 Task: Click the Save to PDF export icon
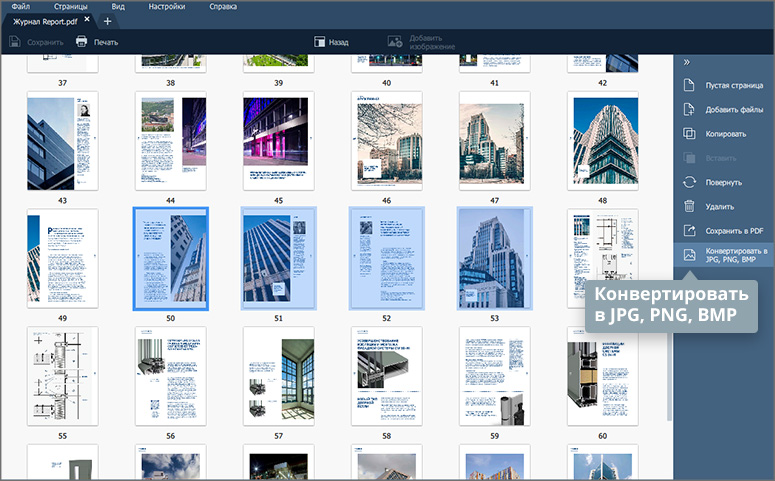coord(689,230)
